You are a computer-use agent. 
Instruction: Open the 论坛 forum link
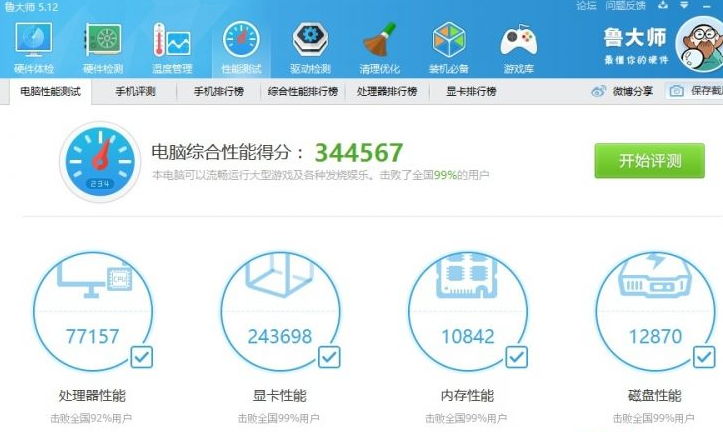point(586,6)
